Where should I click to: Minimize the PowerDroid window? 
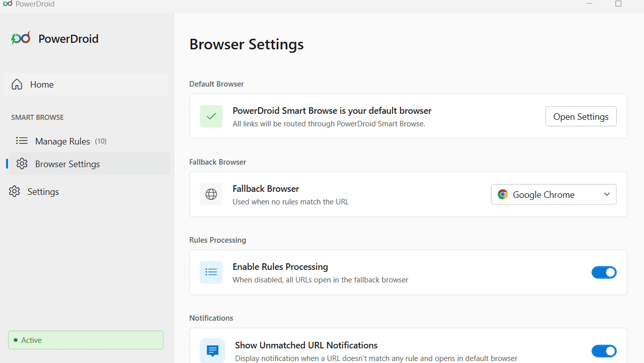pos(589,4)
